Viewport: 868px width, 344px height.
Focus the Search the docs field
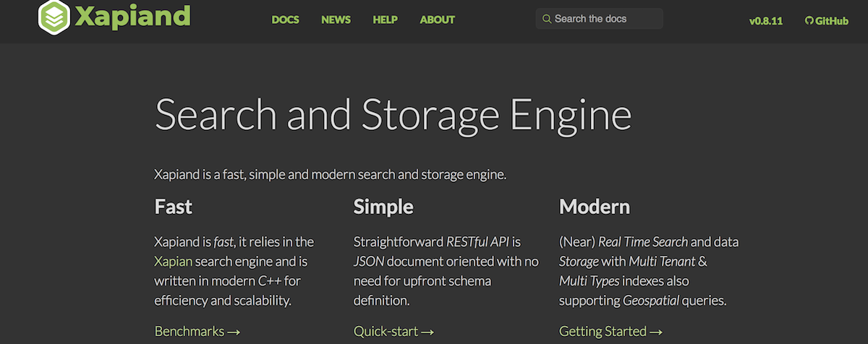[x=604, y=19]
